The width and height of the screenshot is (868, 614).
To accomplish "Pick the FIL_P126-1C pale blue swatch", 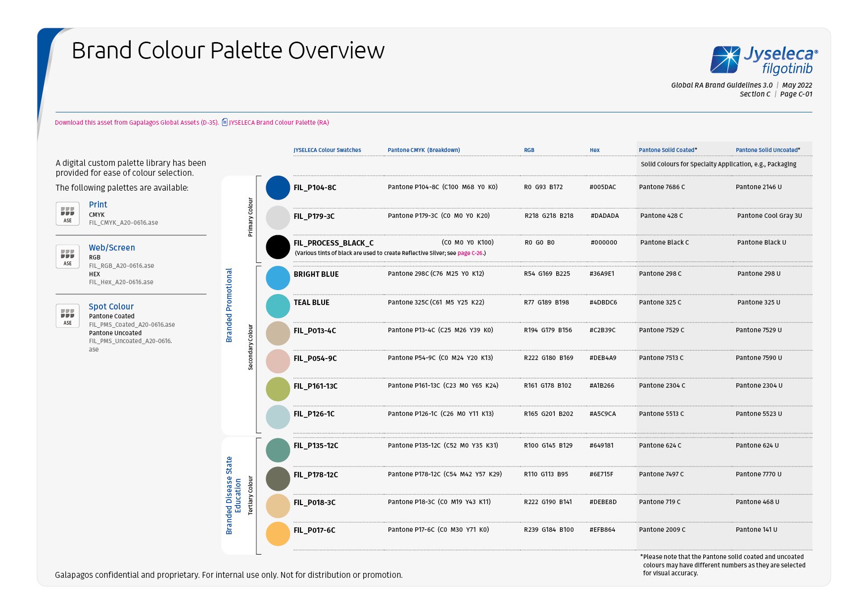I will pyautogui.click(x=278, y=417).
